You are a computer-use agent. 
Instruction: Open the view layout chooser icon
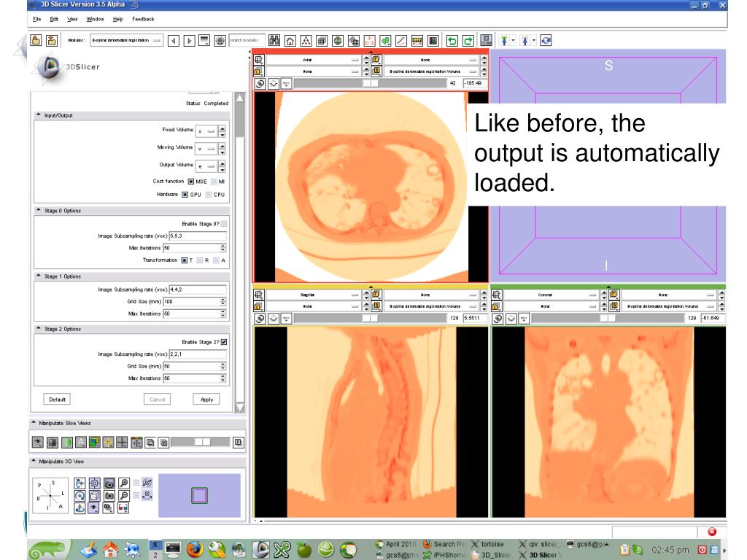click(486, 41)
